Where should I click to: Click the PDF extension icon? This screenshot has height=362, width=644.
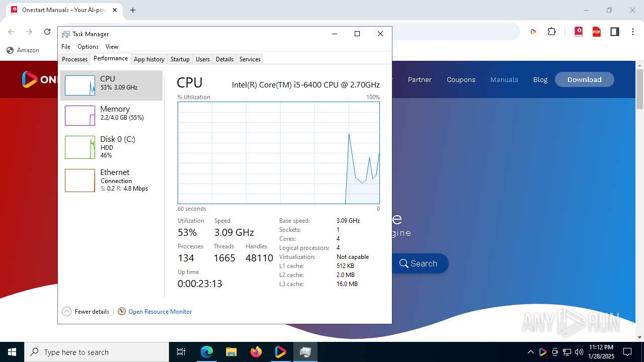coord(597,32)
